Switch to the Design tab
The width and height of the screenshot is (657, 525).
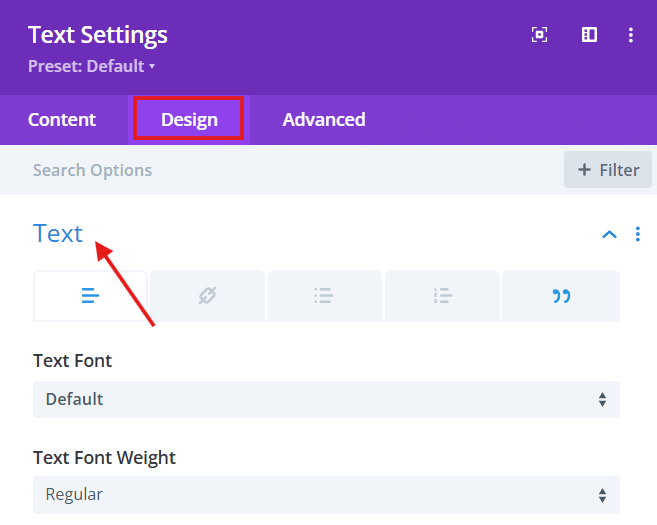click(189, 120)
